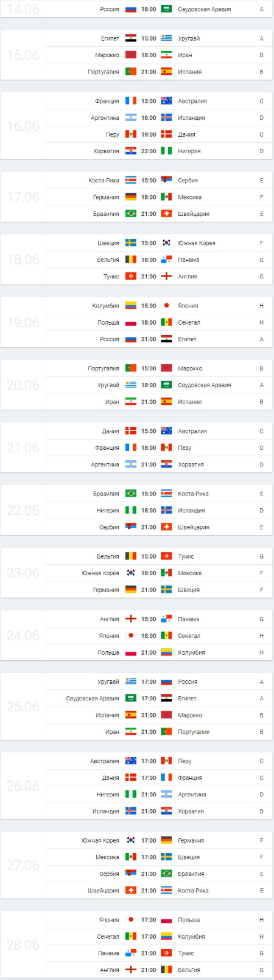This screenshot has height=980, width=274.
Task: Click the 25.06 date label
Action: click(x=23, y=707)
